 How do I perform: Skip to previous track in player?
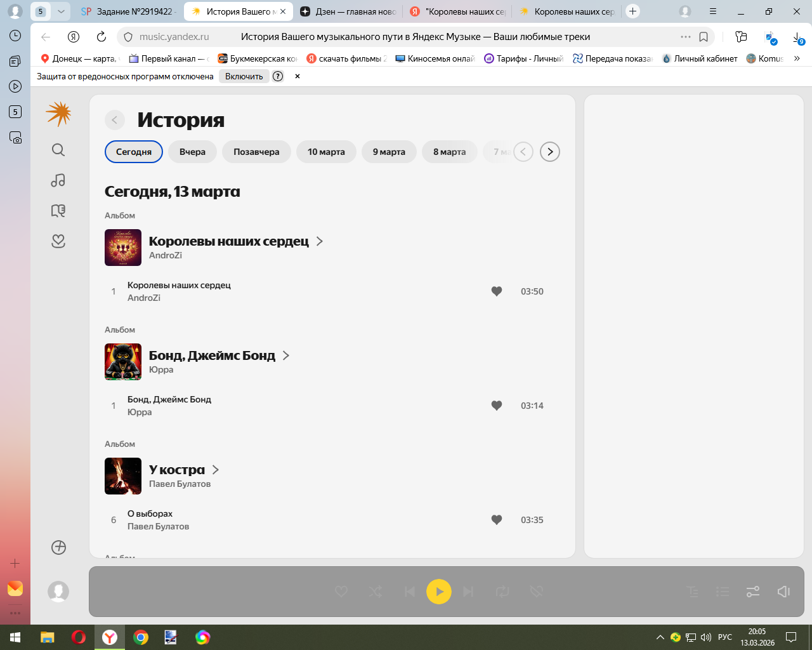click(x=410, y=592)
